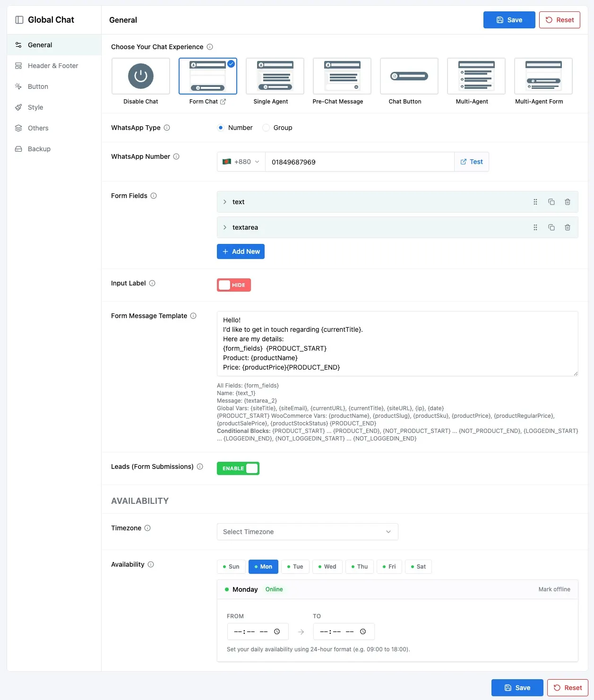Select the Number WhatsApp type radio
The height and width of the screenshot is (700, 594).
(221, 128)
